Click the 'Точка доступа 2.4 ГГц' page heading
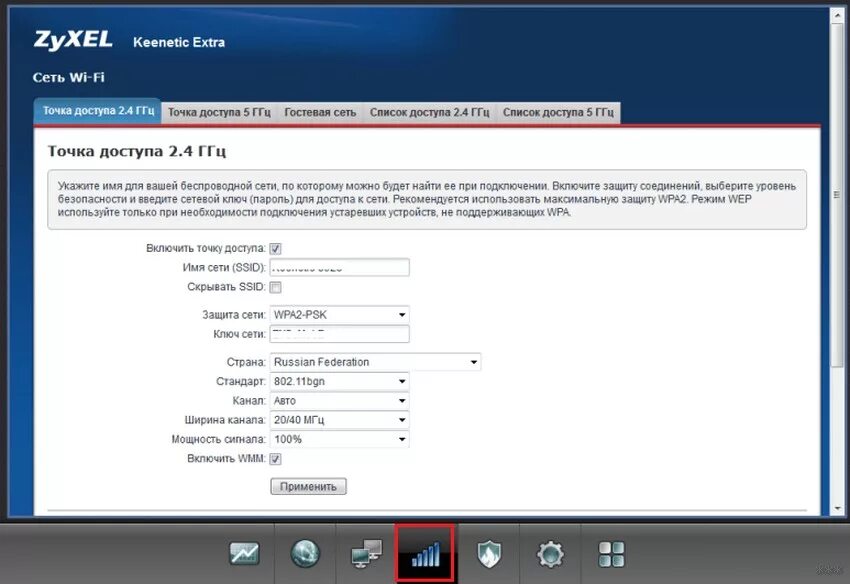 point(137,151)
